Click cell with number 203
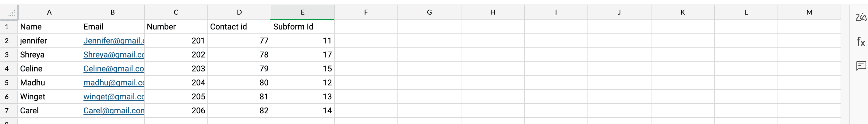Screen dimensions: 868x124 click(176, 69)
